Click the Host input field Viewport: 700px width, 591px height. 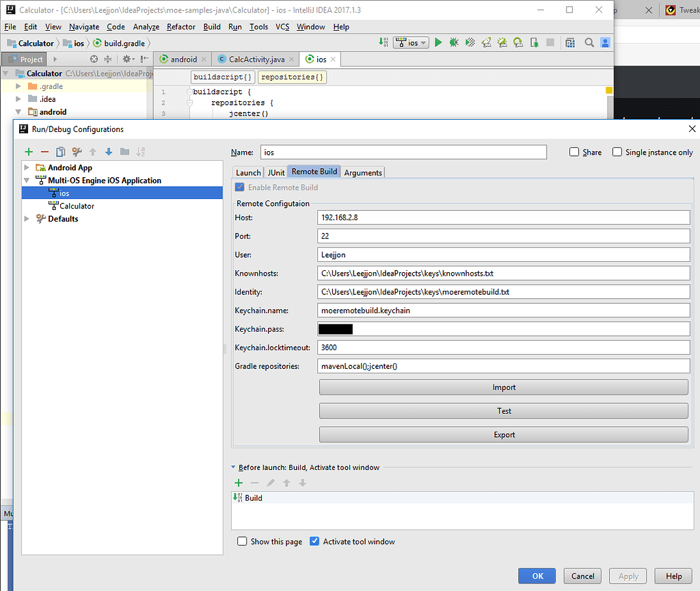click(x=504, y=218)
